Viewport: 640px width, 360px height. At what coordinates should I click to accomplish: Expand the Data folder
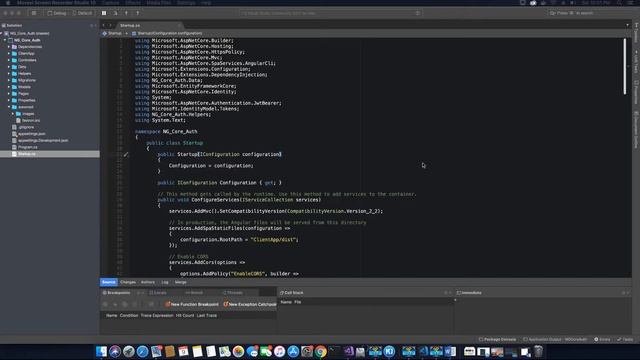(9, 67)
